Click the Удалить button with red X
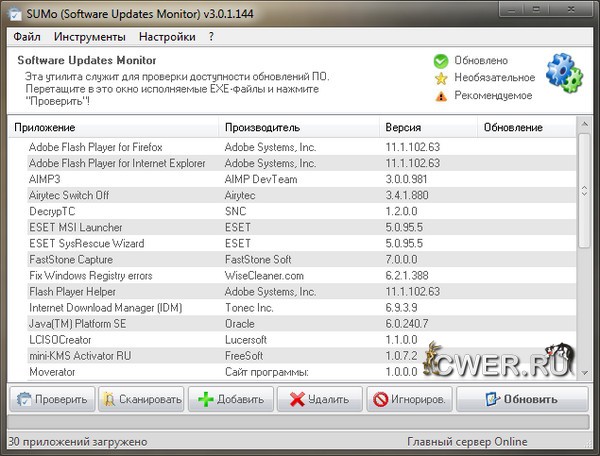600x456 pixels. [319, 399]
